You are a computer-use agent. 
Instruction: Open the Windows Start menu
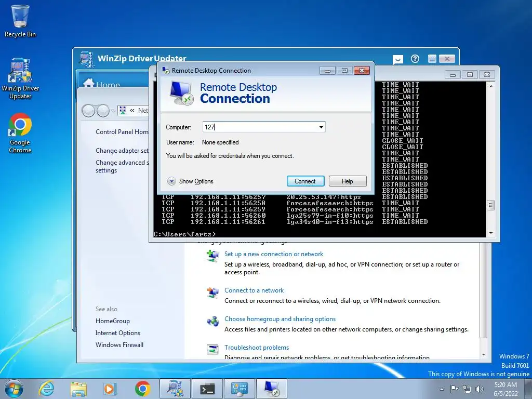pos(14,389)
